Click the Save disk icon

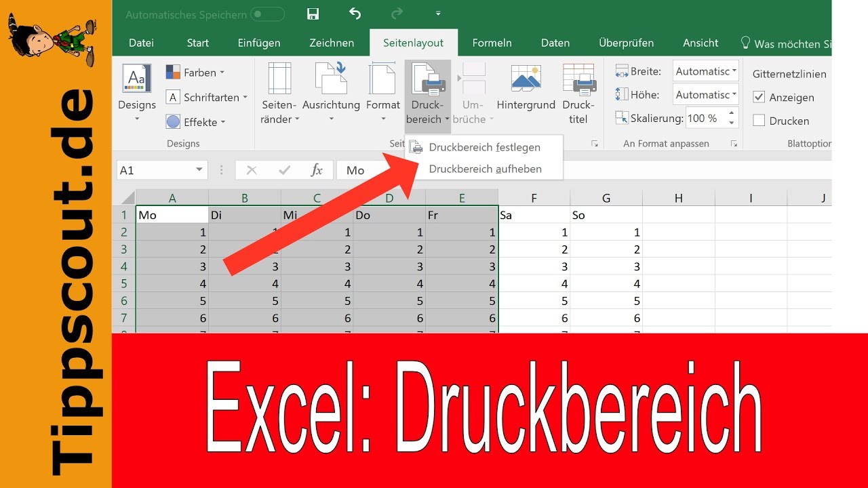pos(313,14)
